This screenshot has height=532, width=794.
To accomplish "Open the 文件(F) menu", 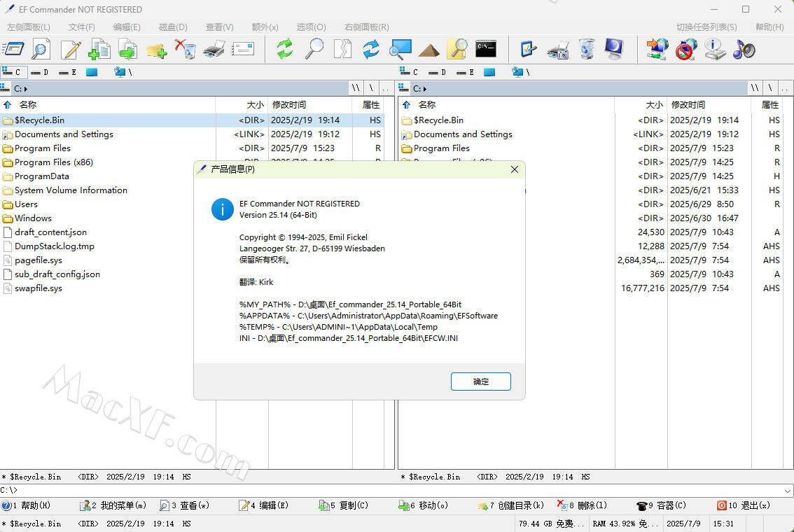I will [81, 27].
